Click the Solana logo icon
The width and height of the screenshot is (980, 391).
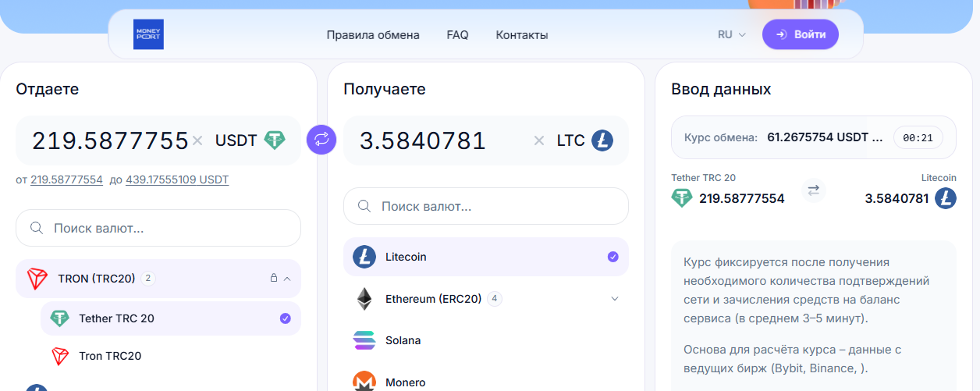tap(364, 340)
